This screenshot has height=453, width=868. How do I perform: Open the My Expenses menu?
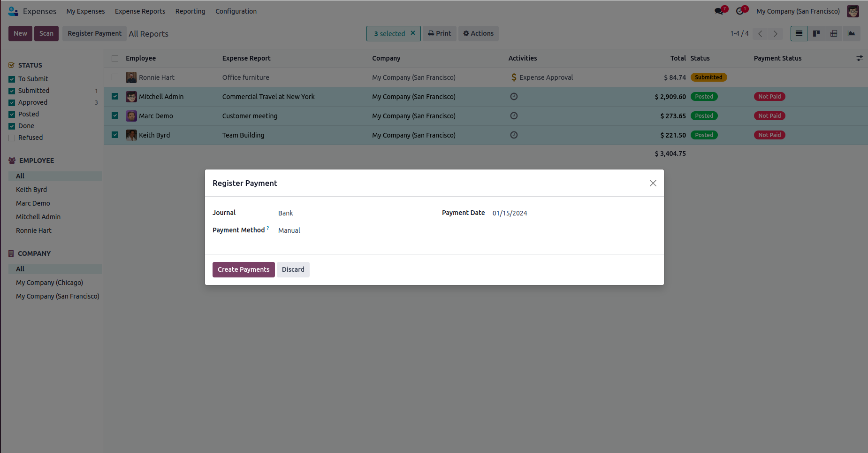(x=86, y=11)
